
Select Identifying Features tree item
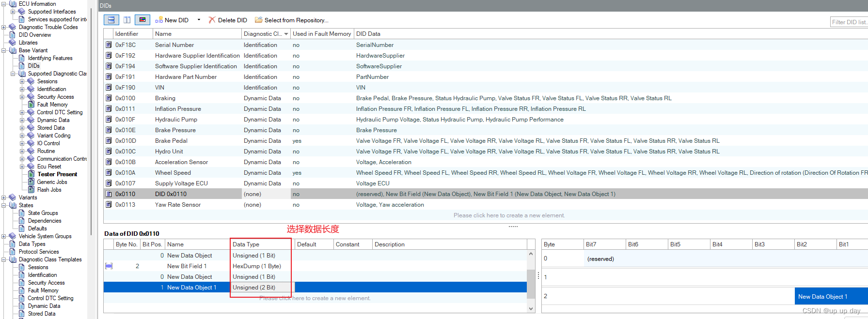pyautogui.click(x=50, y=58)
